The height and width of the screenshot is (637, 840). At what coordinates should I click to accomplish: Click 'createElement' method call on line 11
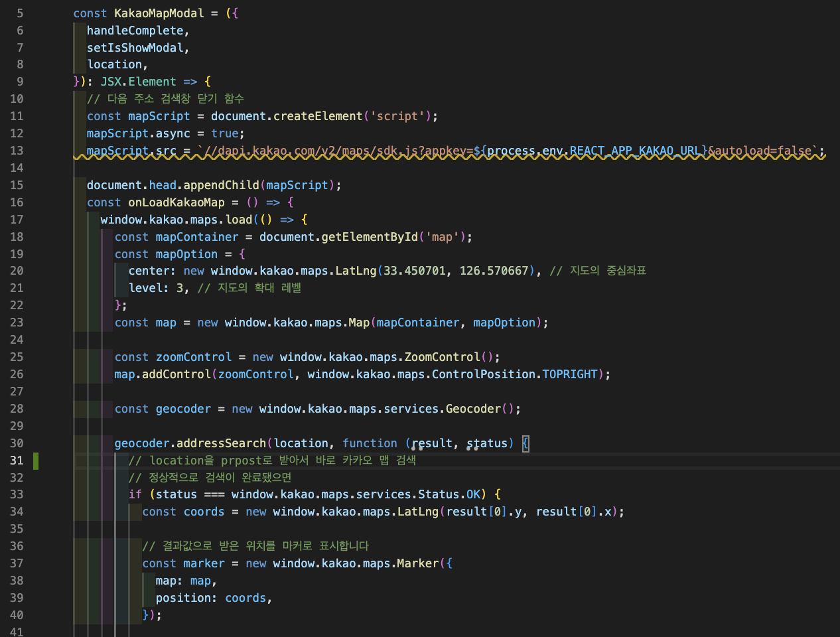pyautogui.click(x=318, y=116)
